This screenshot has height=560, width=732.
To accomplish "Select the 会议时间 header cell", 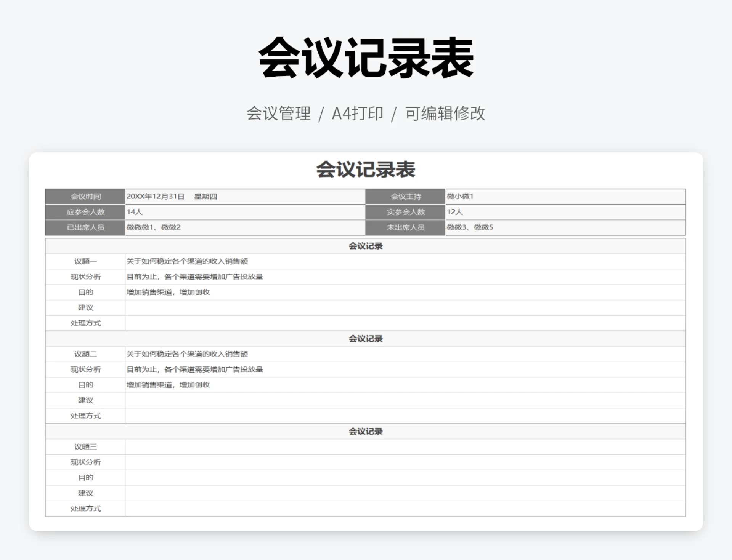I will coord(85,197).
